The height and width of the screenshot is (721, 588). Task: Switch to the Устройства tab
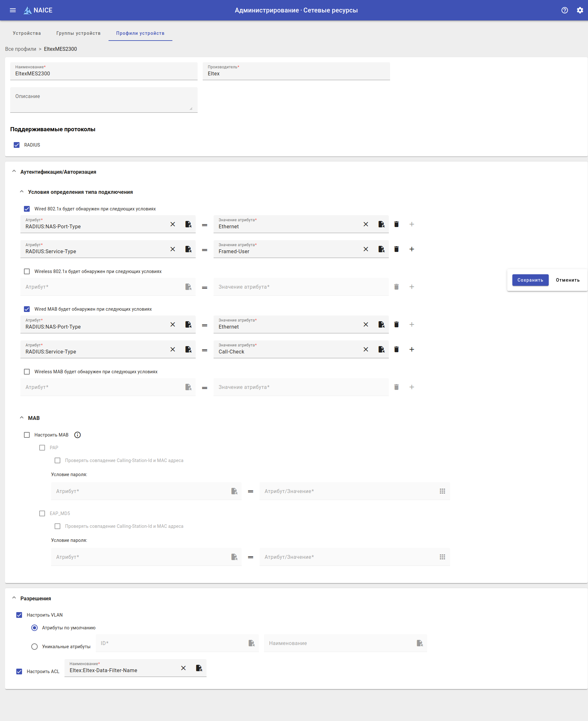(27, 33)
